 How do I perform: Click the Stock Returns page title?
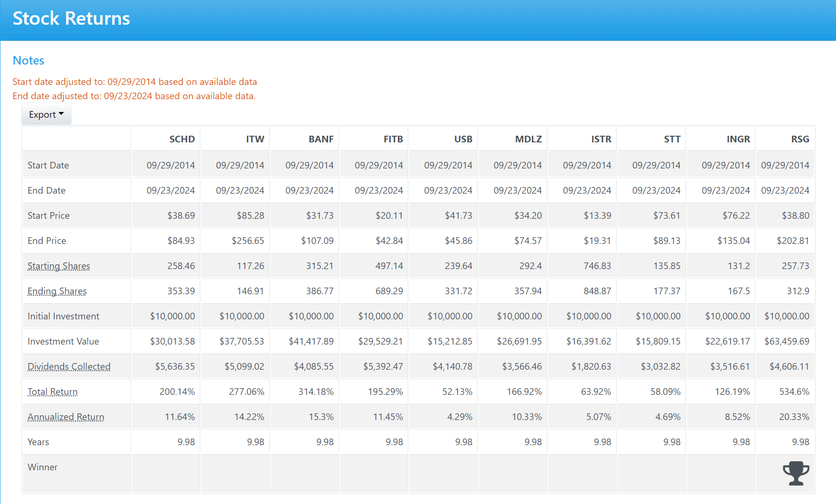click(x=71, y=19)
